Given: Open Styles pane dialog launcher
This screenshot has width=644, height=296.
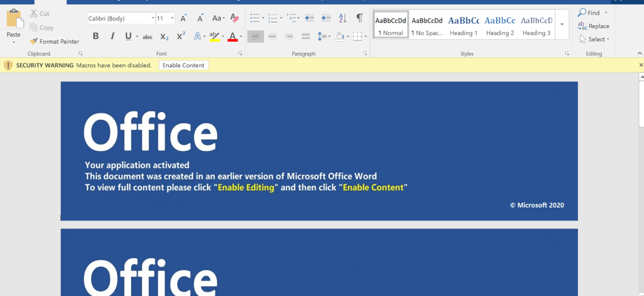Looking at the screenshot, I should (567, 54).
